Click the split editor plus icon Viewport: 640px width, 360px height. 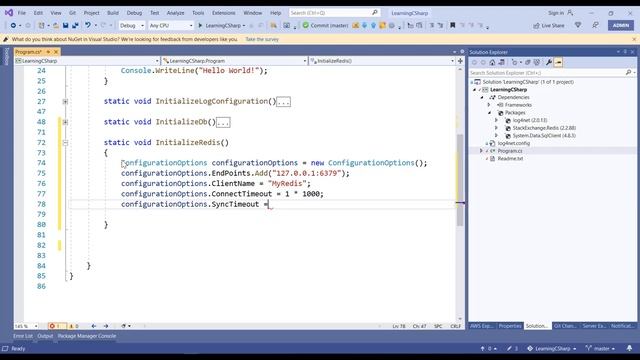pyautogui.click(x=460, y=61)
